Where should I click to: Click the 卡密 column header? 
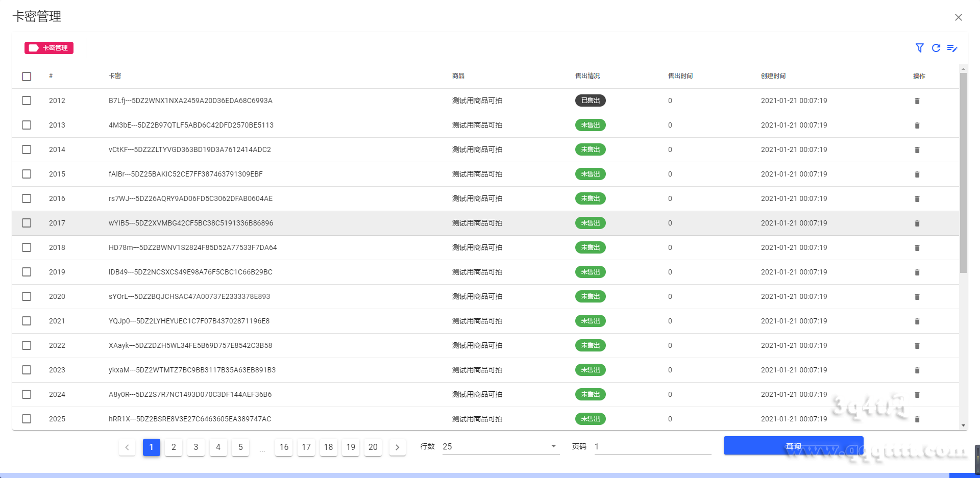pyautogui.click(x=115, y=76)
